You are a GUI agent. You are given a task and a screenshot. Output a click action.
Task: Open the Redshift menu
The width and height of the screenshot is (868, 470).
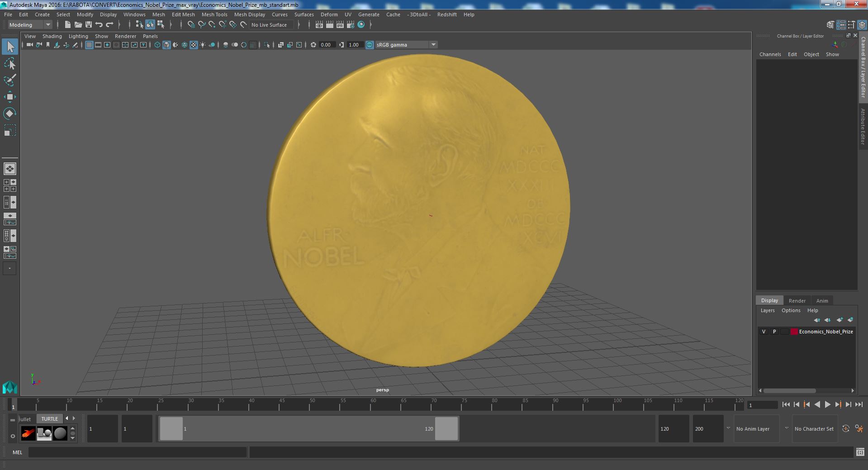coord(447,14)
